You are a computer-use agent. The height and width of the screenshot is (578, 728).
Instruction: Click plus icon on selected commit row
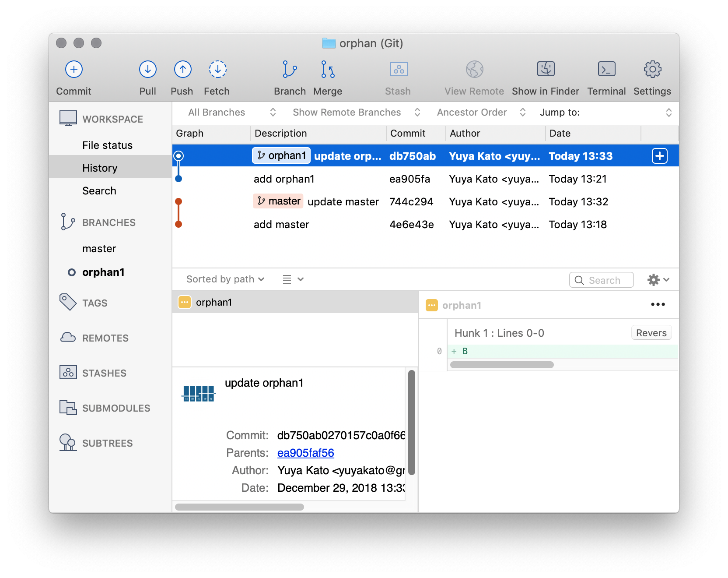[x=660, y=156]
